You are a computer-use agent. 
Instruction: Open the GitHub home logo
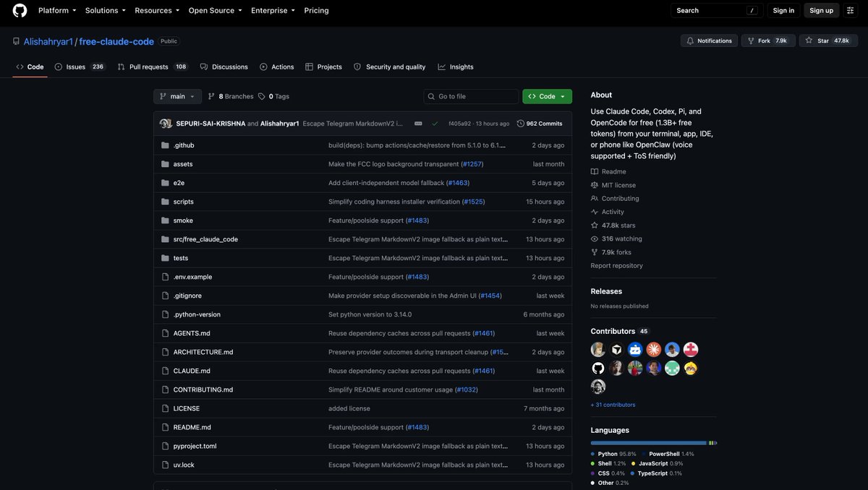click(x=20, y=10)
